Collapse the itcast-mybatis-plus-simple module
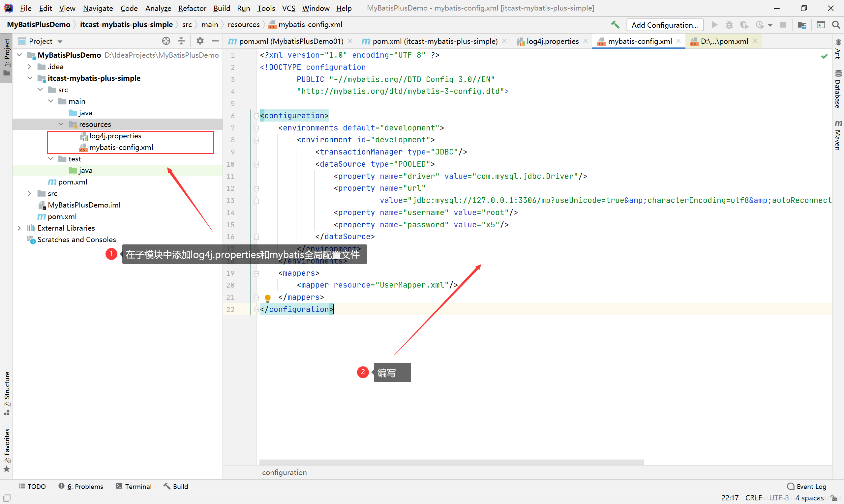This screenshot has height=504, width=844. (30, 78)
